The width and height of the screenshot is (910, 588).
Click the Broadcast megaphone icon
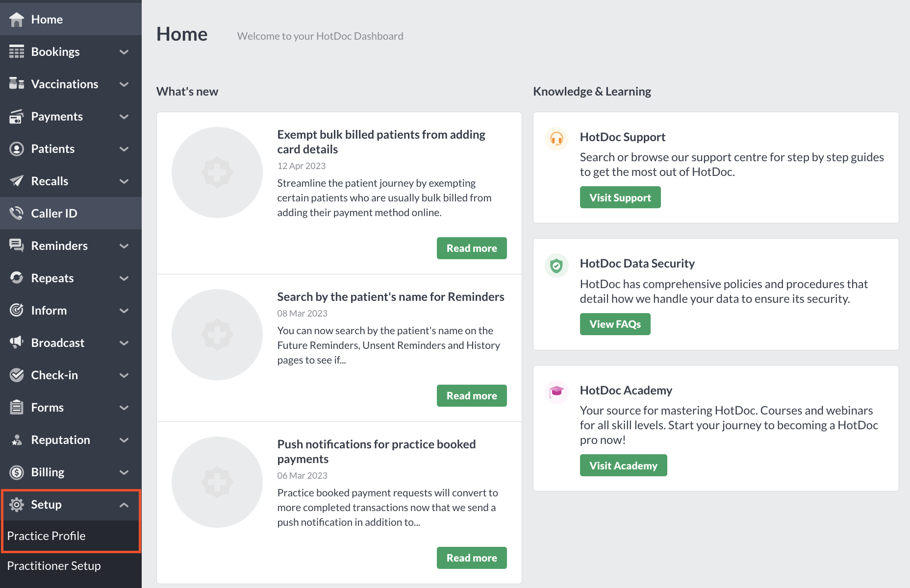(17, 342)
